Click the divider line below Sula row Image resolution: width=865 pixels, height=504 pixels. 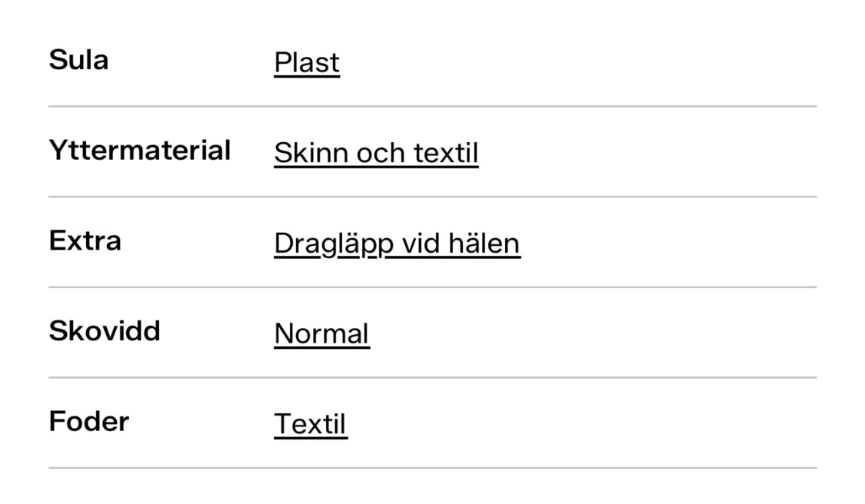click(x=432, y=106)
